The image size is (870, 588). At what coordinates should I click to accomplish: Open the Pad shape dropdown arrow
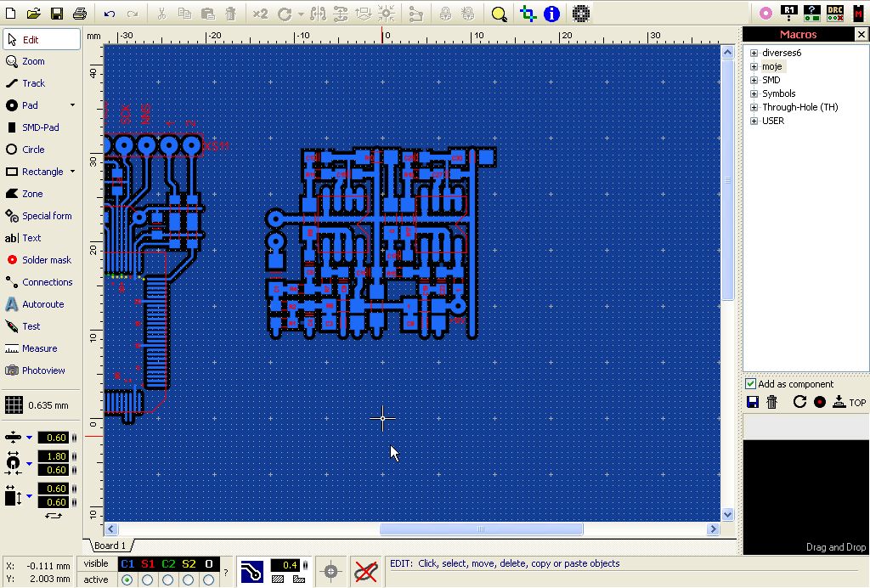pos(72,105)
